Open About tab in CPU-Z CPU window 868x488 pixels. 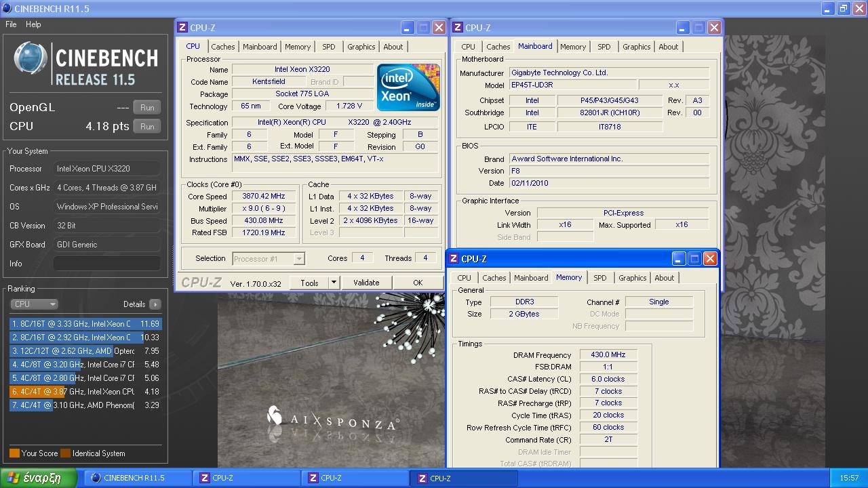point(393,47)
